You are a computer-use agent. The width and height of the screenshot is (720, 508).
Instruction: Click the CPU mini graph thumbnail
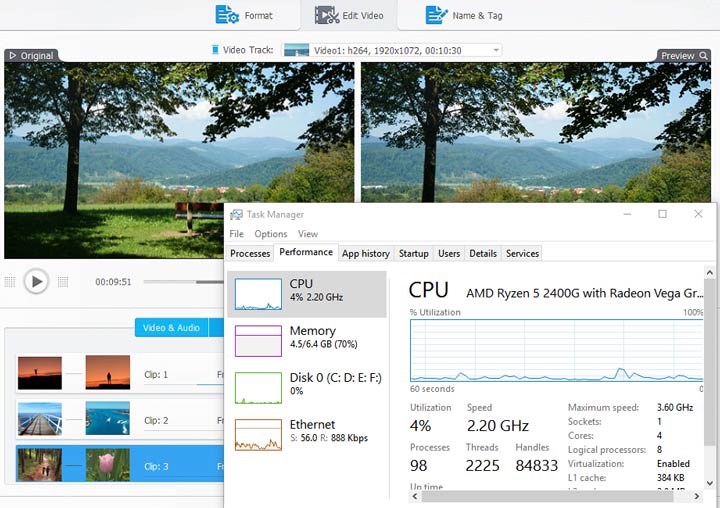(258, 294)
